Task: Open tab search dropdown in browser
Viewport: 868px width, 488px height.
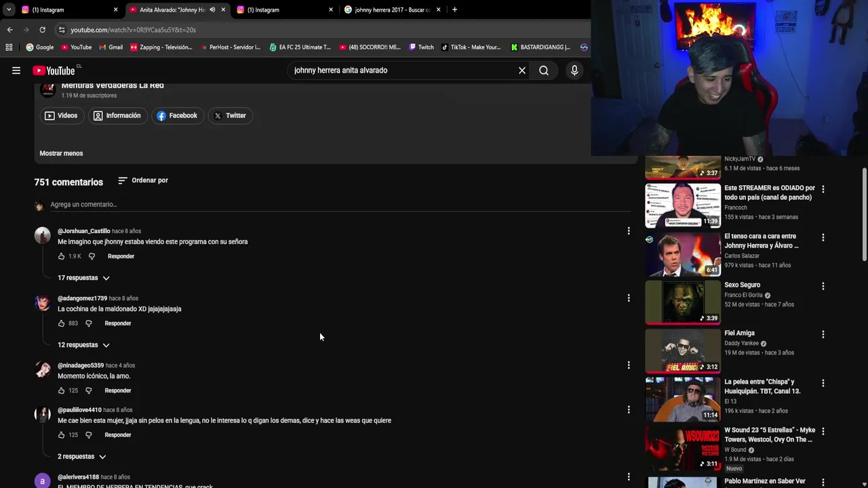Action: [x=9, y=9]
